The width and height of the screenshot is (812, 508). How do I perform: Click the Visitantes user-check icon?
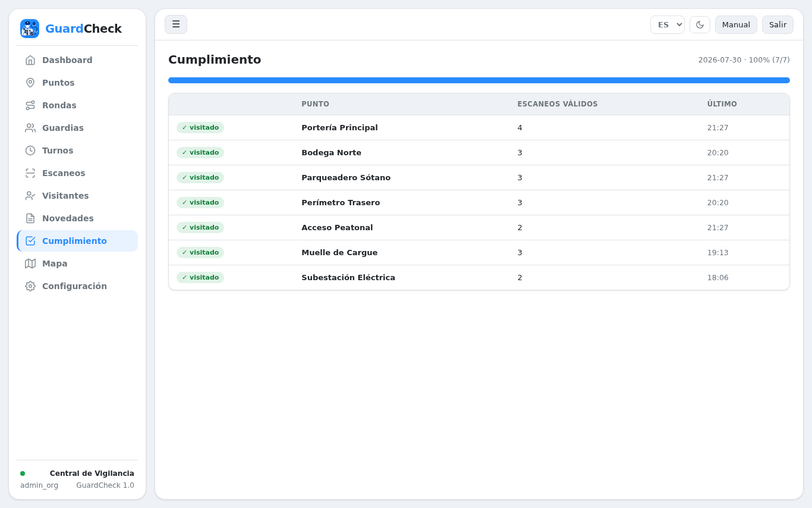(x=30, y=196)
